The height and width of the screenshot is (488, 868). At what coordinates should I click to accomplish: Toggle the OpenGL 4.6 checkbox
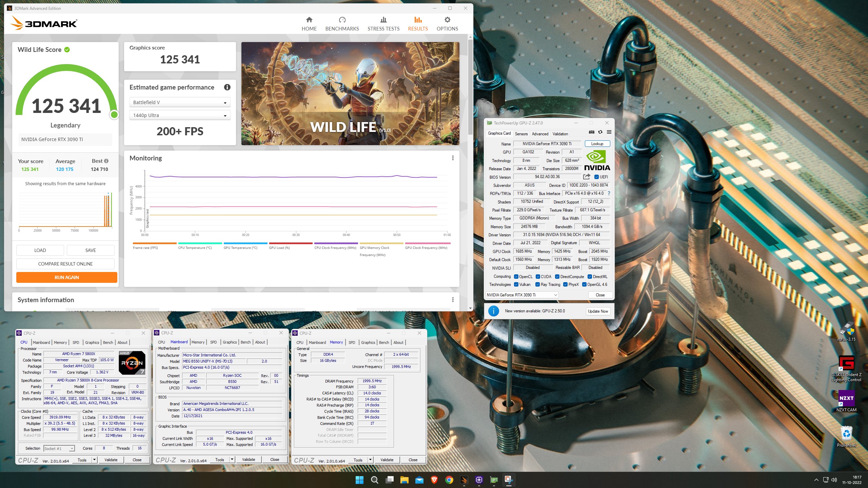coord(584,284)
